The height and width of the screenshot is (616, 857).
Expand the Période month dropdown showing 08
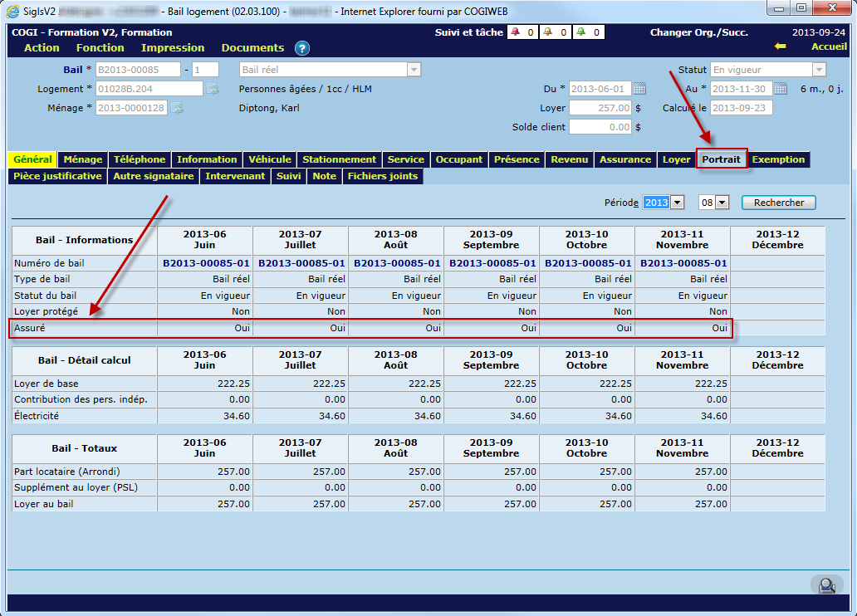pos(721,203)
